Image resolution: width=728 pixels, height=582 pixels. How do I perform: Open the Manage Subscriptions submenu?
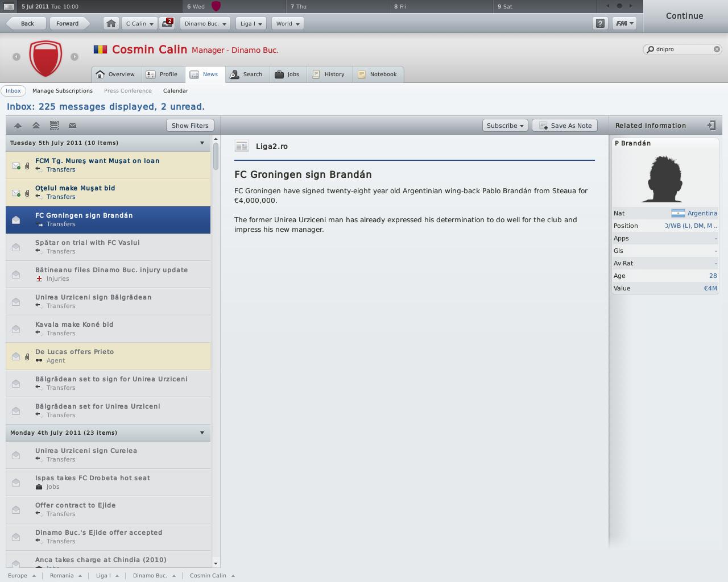pos(63,91)
